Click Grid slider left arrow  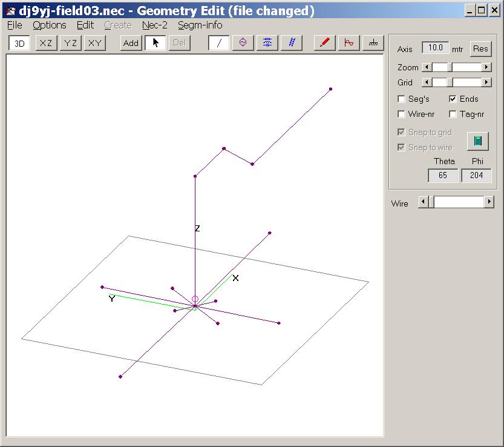click(x=427, y=82)
